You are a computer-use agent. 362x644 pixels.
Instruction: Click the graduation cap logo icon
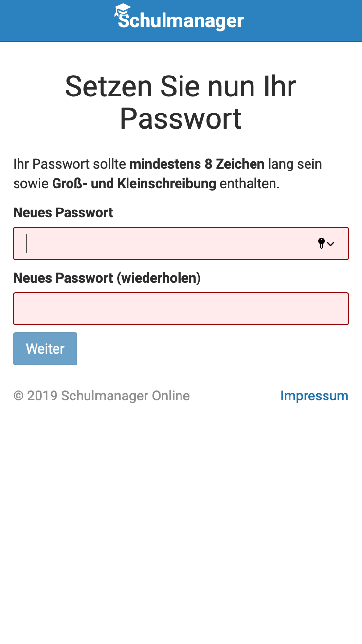coord(123,11)
